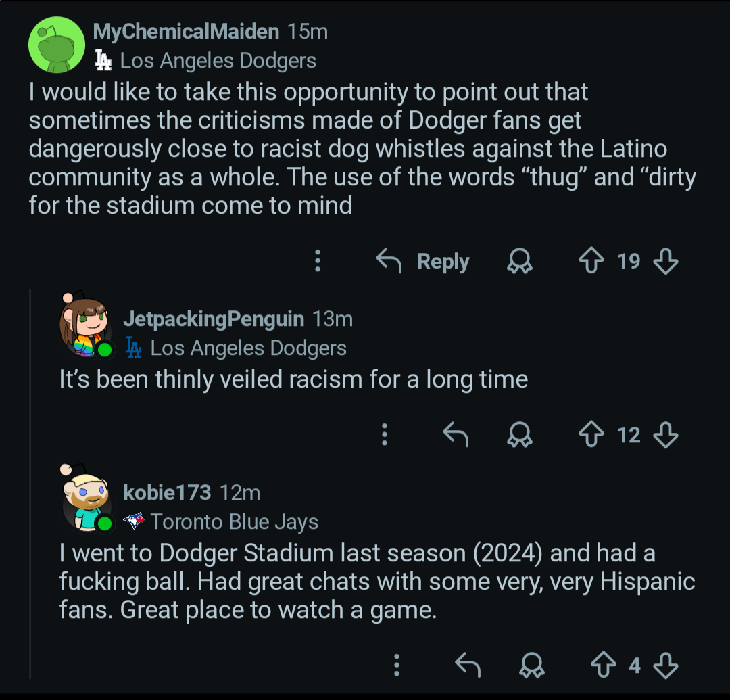Upvote kobie173's comment

604,666
